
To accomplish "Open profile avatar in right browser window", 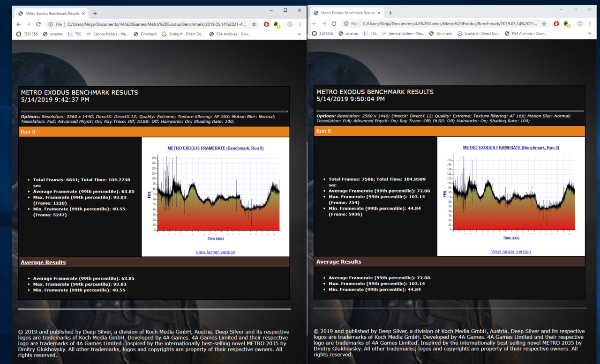I will [580, 23].
